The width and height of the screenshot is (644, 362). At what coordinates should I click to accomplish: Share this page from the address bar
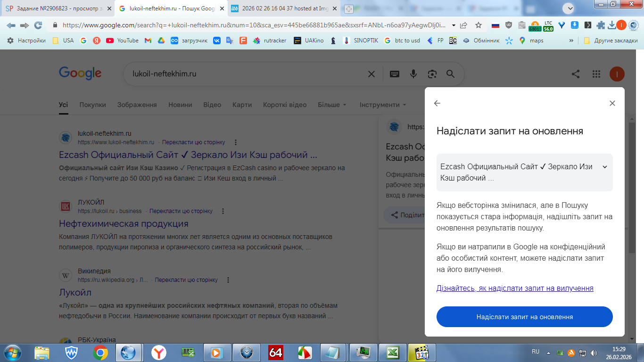tap(463, 25)
